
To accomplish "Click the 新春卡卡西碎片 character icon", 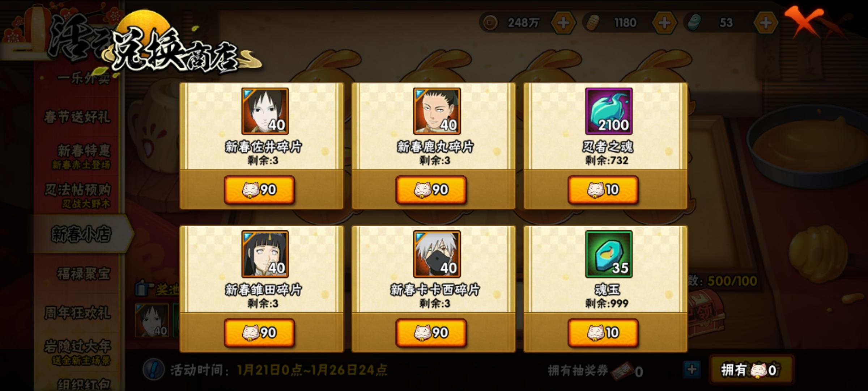I will click(x=437, y=254).
